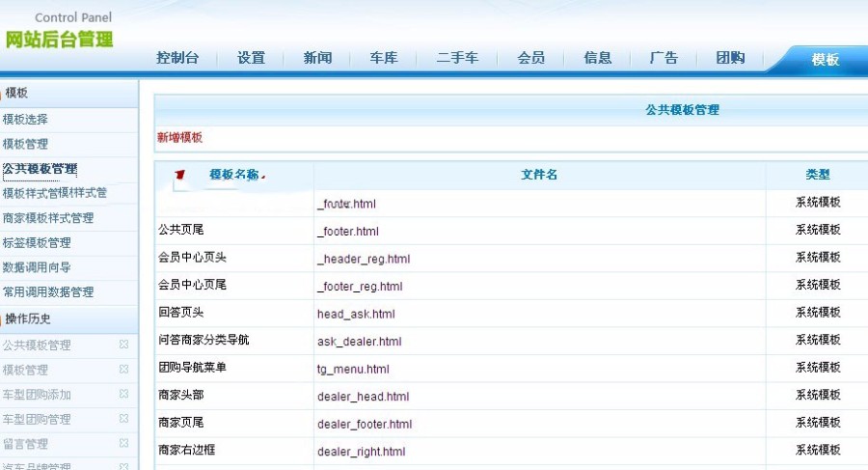868x470 pixels.
Task: Select the 商家右边框 template name
Action: (186, 450)
